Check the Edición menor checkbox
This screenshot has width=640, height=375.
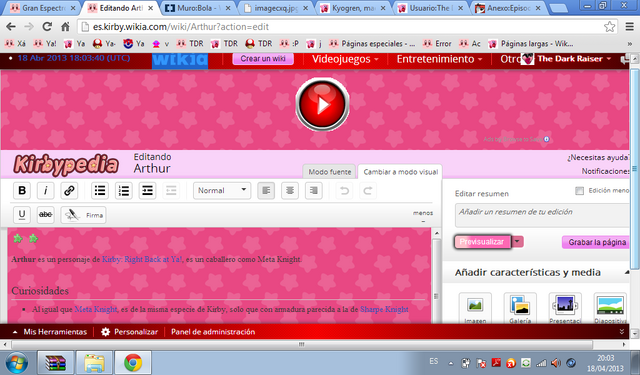pos(579,191)
